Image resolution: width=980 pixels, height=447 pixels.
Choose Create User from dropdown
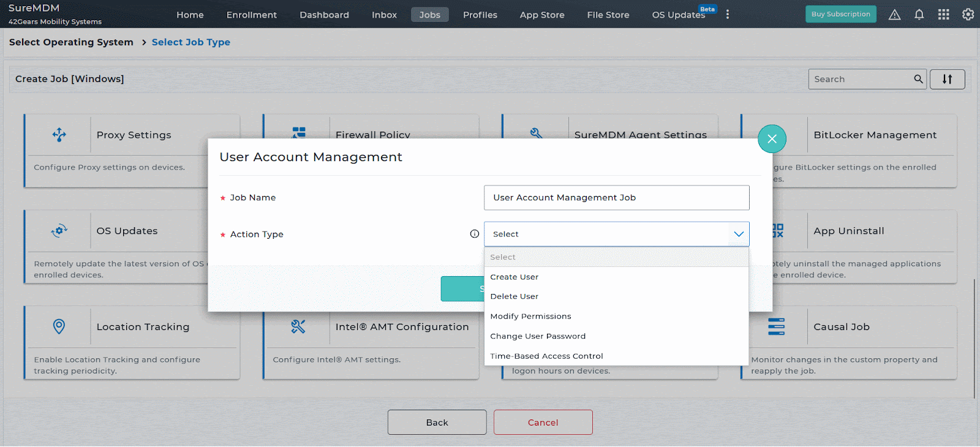pyautogui.click(x=616, y=277)
